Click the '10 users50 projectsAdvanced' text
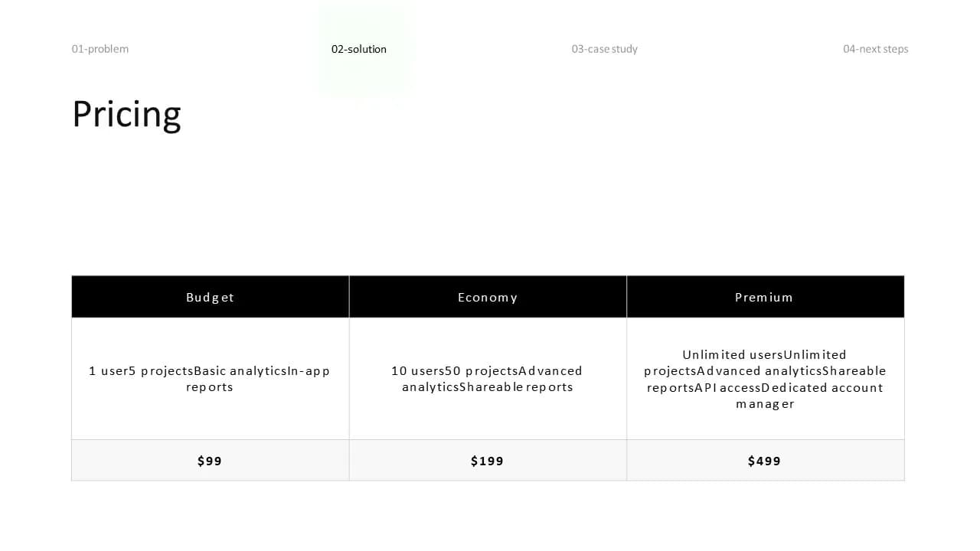Image resolution: width=980 pixels, height=551 pixels. 487,371
